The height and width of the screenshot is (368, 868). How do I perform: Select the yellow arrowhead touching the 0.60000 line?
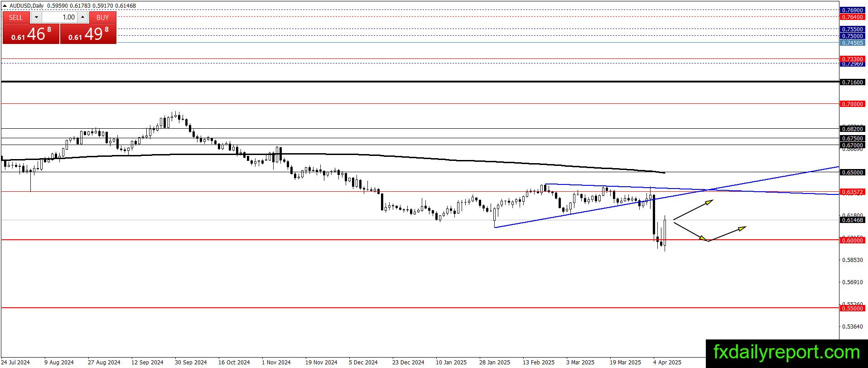[x=703, y=237]
